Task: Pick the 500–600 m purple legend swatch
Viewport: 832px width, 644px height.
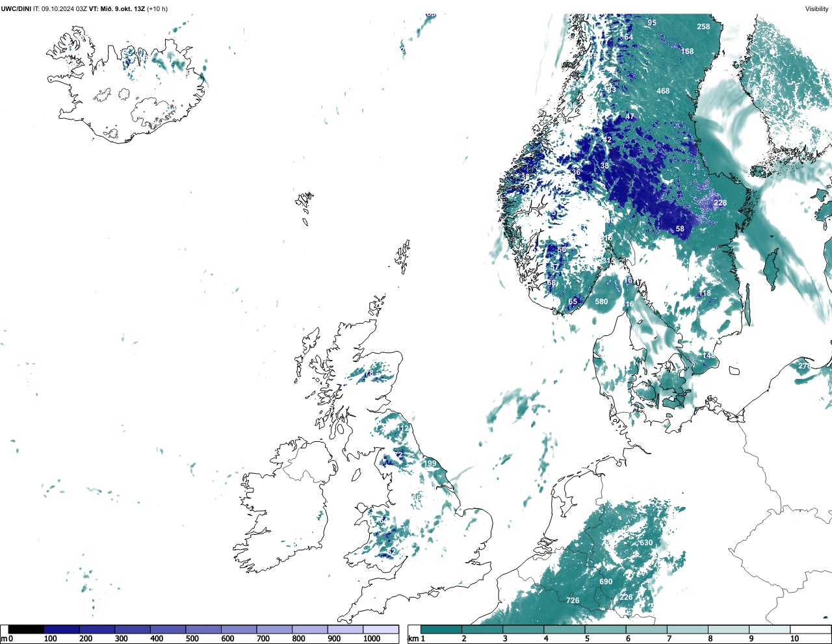Action: point(203,629)
